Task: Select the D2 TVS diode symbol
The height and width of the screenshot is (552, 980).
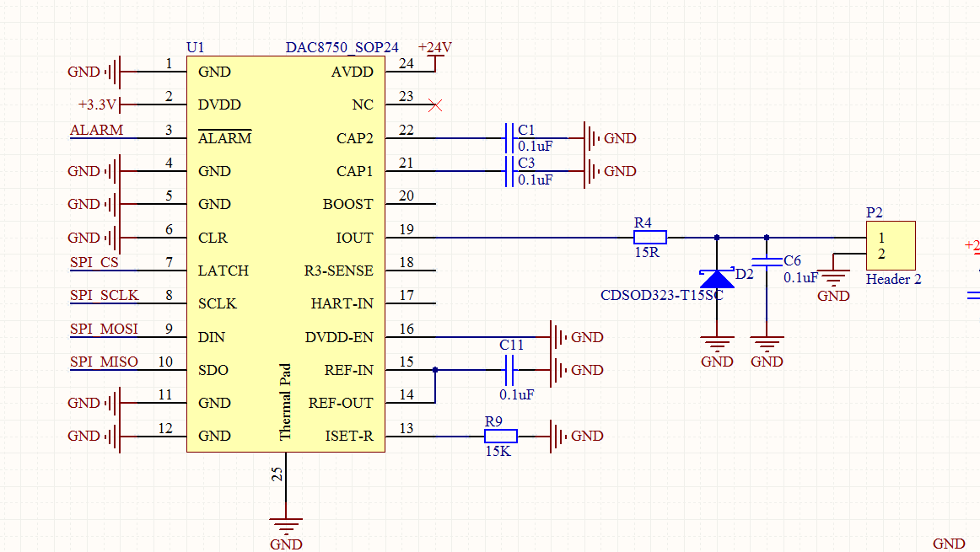Action: point(717,278)
